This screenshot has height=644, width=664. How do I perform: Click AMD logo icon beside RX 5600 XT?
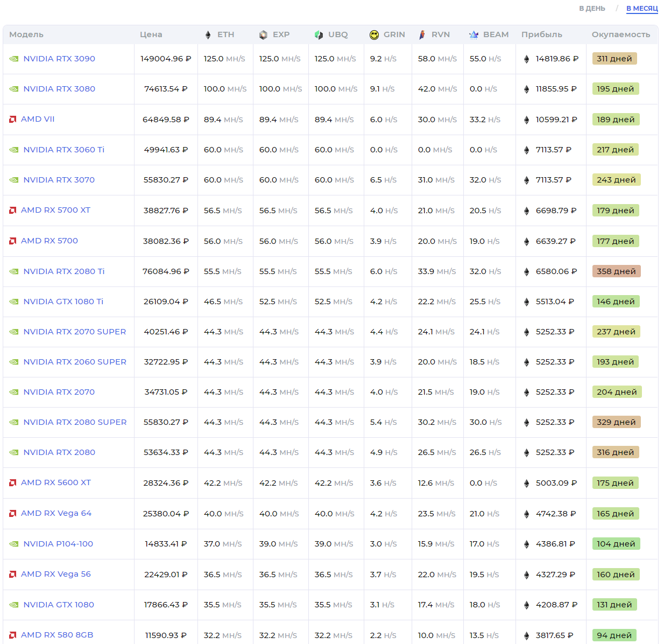click(x=13, y=483)
